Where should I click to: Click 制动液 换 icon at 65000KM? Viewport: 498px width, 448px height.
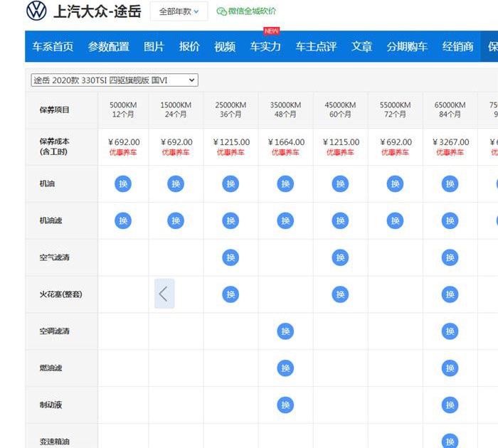click(x=450, y=405)
